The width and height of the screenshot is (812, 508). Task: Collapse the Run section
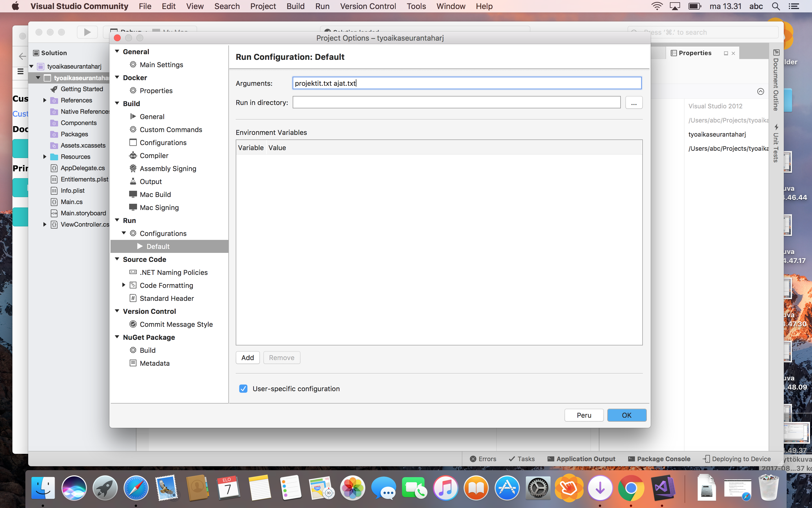pos(117,220)
